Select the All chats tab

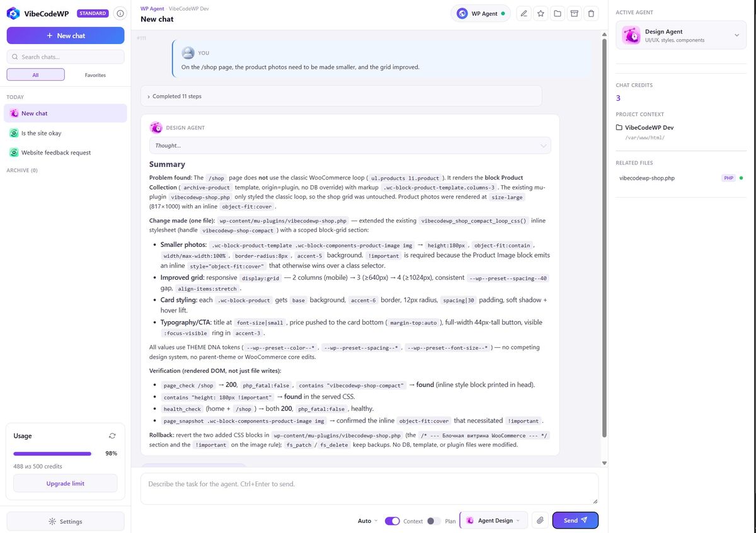[35, 74]
